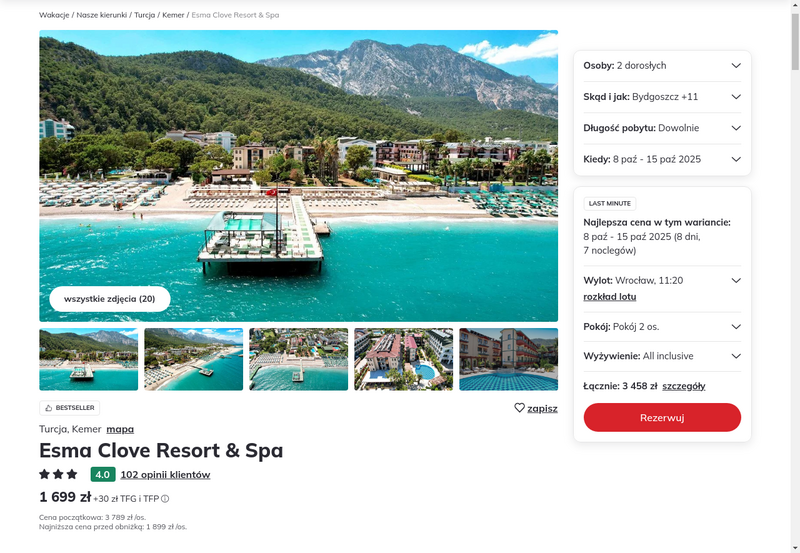Open the wszystkie zdjęcia (20) gallery

[110, 299]
